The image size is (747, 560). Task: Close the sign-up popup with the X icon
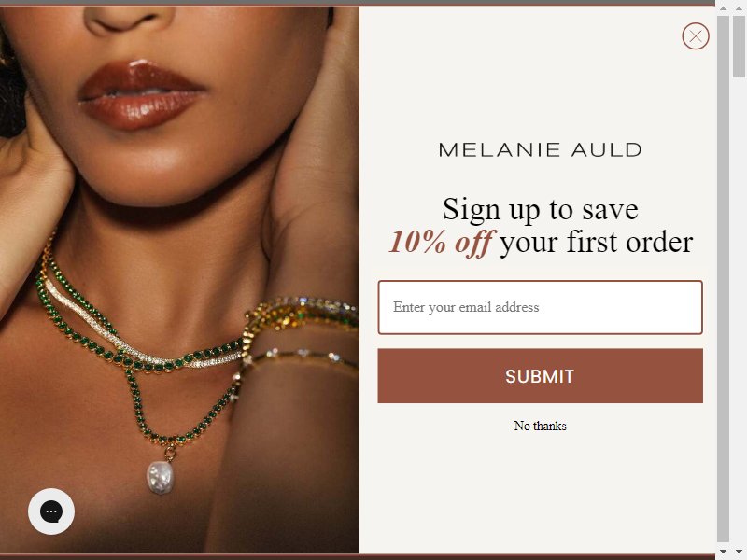(x=695, y=36)
